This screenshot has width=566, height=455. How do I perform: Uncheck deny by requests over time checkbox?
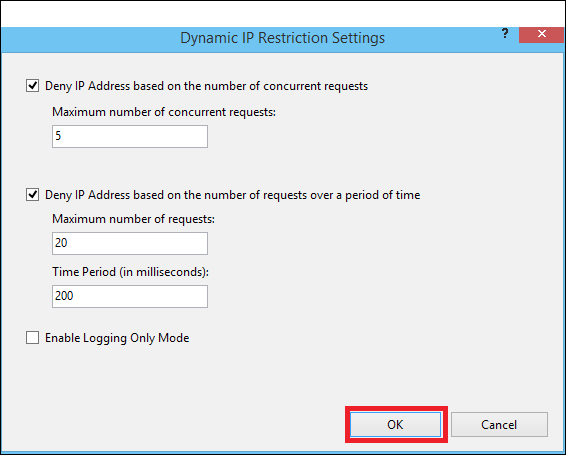(32, 195)
